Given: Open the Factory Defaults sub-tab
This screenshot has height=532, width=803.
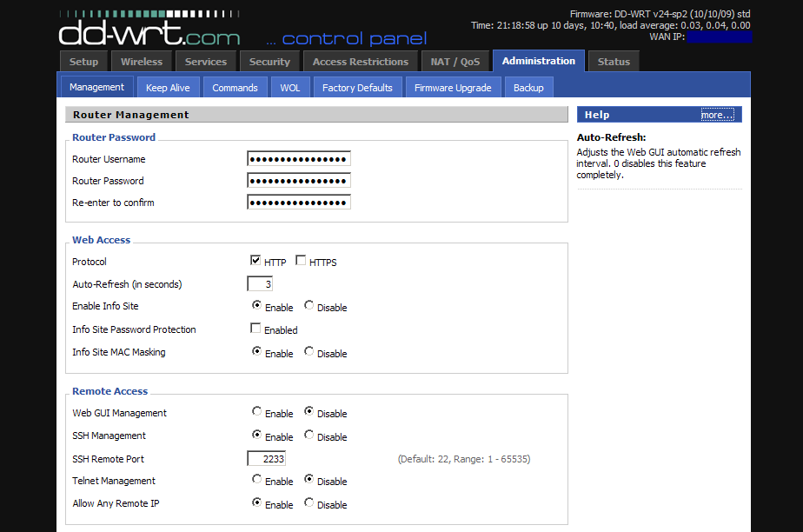Looking at the screenshot, I should 357,88.
